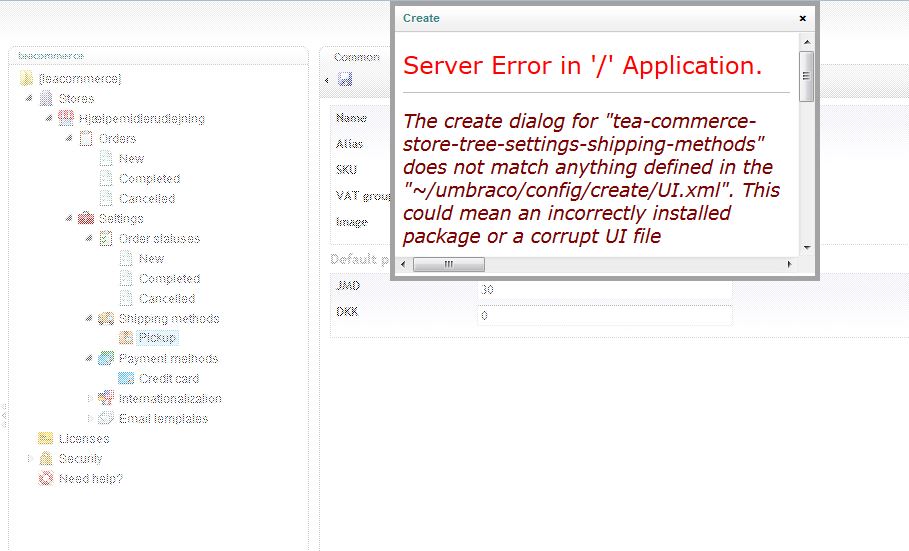Image resolution: width=909 pixels, height=551 pixels.
Task: Collapse the Orders tree node
Action: pyautogui.click(x=69, y=139)
